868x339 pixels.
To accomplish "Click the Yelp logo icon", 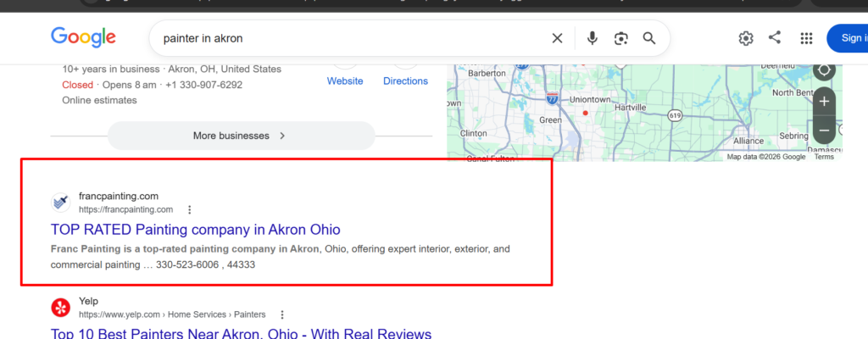I will (x=60, y=308).
